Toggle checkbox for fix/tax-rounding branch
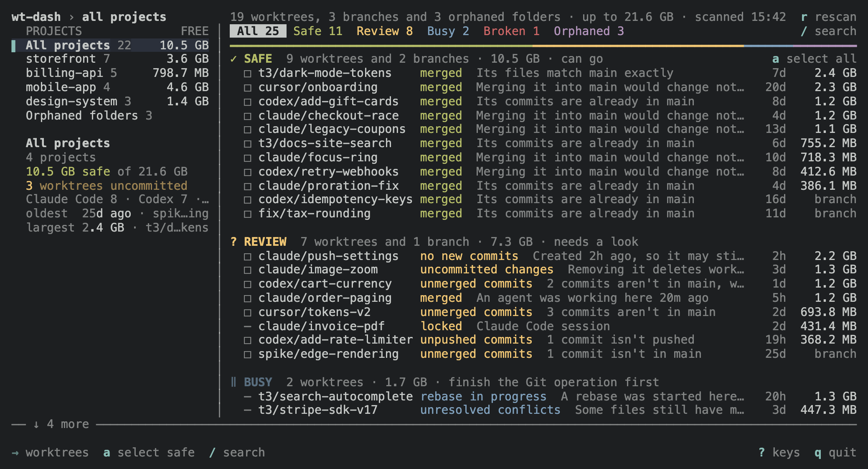The width and height of the screenshot is (868, 469). tap(248, 214)
